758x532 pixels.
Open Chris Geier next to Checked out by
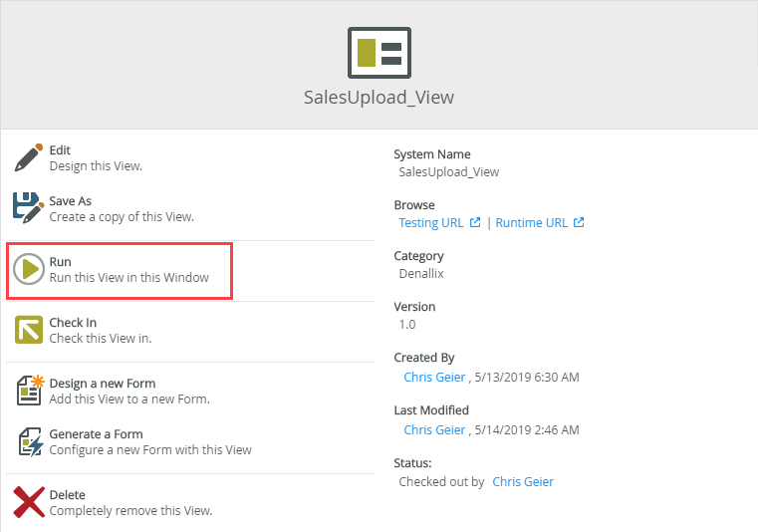523,481
